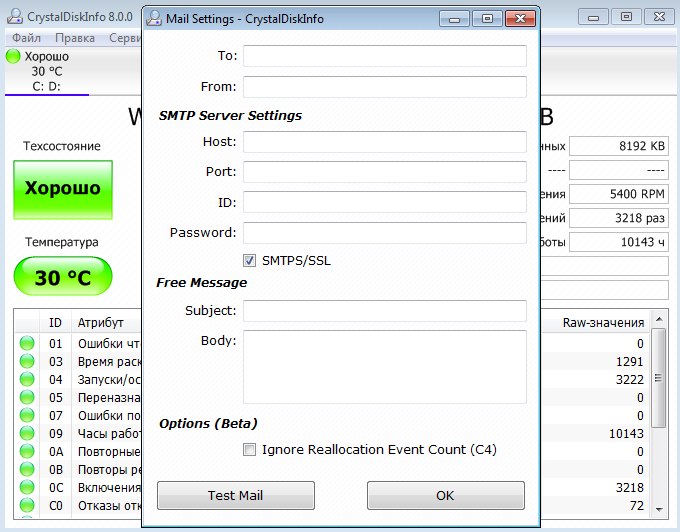The image size is (680, 532).
Task: Click the attribute list vertical scrollbar
Action: (658, 420)
